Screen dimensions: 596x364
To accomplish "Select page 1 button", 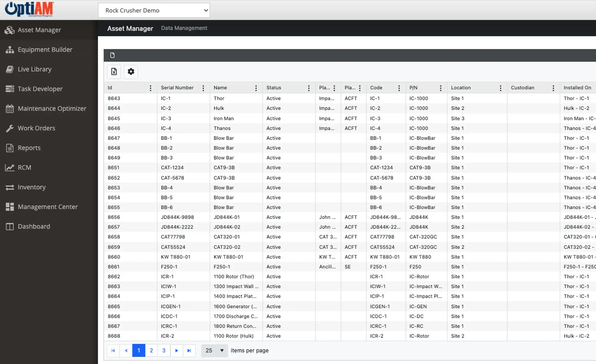I will pyautogui.click(x=139, y=351).
